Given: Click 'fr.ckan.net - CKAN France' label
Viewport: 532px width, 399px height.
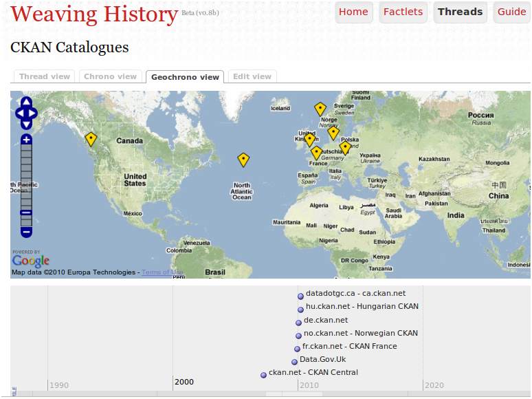Looking at the screenshot, I should click(x=349, y=346).
